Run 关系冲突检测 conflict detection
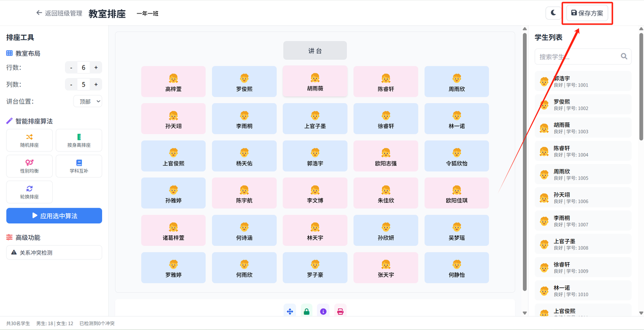The height and width of the screenshot is (330, 644). [54, 252]
